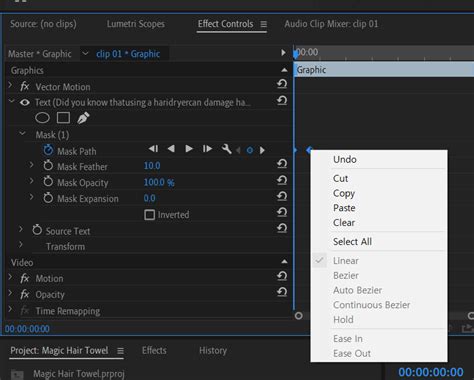Track selected mask backward
This screenshot has width=474, height=380.
tap(171, 149)
